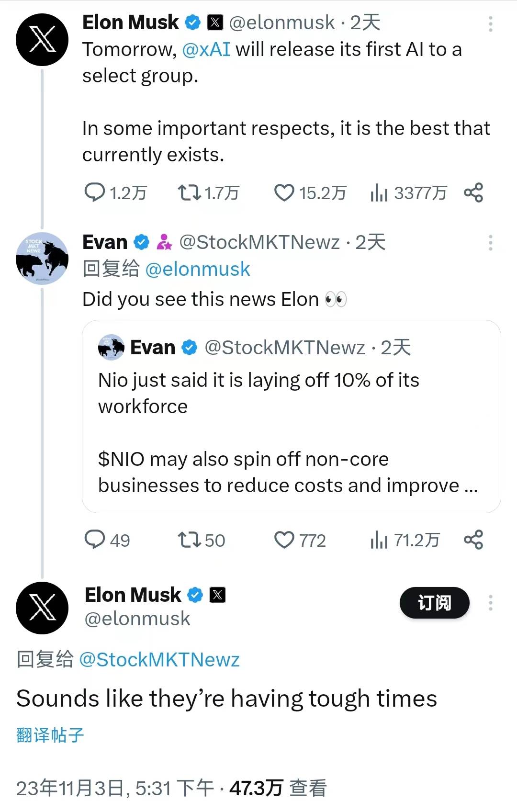Open more options for Elon's first post

(x=490, y=23)
